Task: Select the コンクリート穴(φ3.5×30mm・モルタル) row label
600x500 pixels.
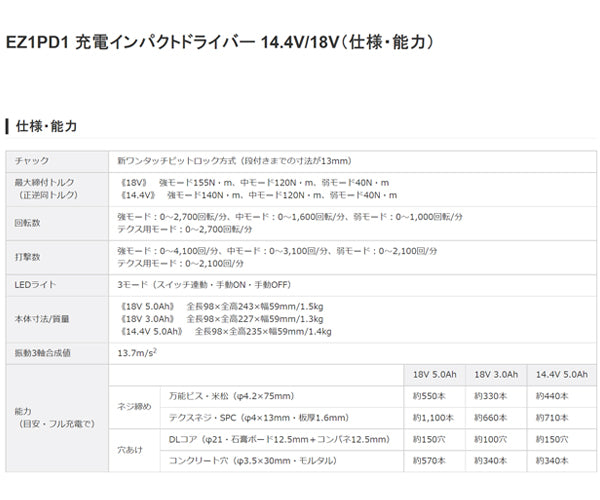Action: pos(253,461)
